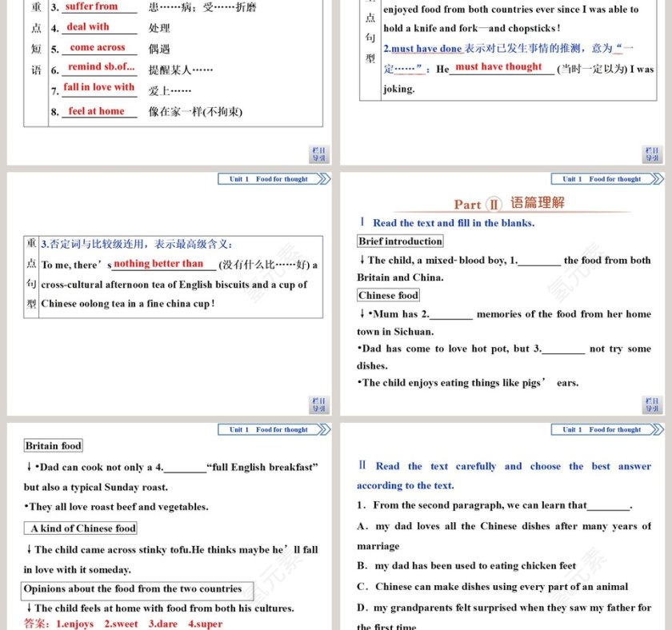Viewport: 672px width, 630px height.
Task: Click the 栏目导引 icon on the top-left slide
Action: point(318,155)
